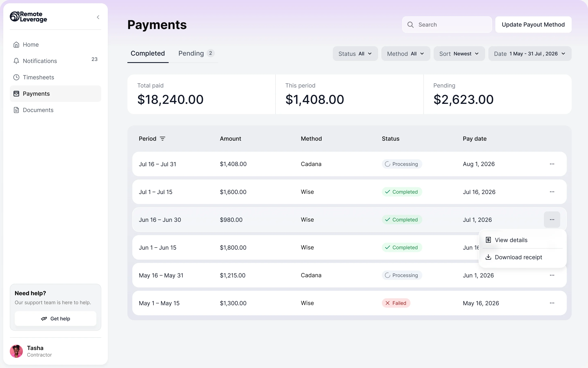Click Processing badge on Jul 16 – Jul 31 row
The width and height of the screenshot is (588, 368).
click(x=402, y=164)
